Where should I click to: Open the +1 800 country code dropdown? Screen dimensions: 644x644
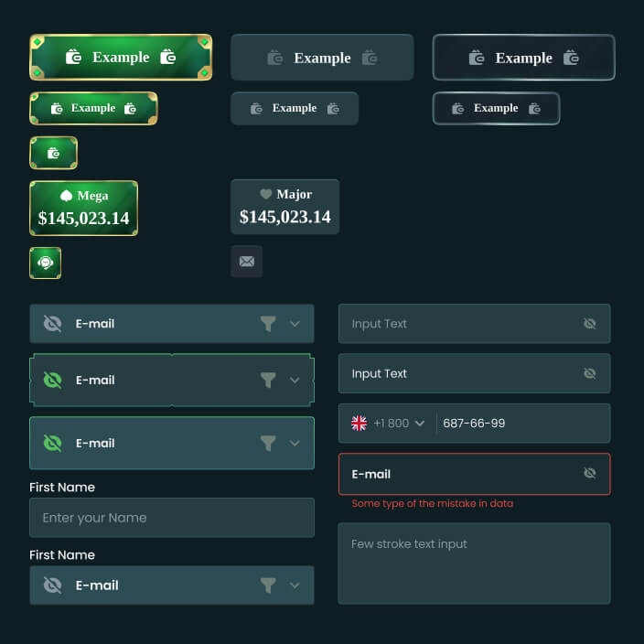click(399, 423)
